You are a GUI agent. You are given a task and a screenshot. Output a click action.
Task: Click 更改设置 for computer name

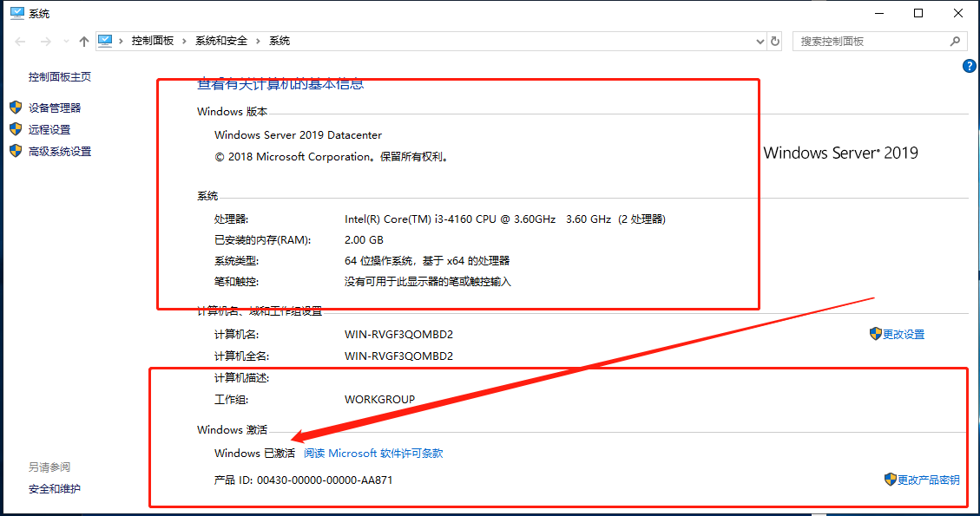tap(904, 335)
